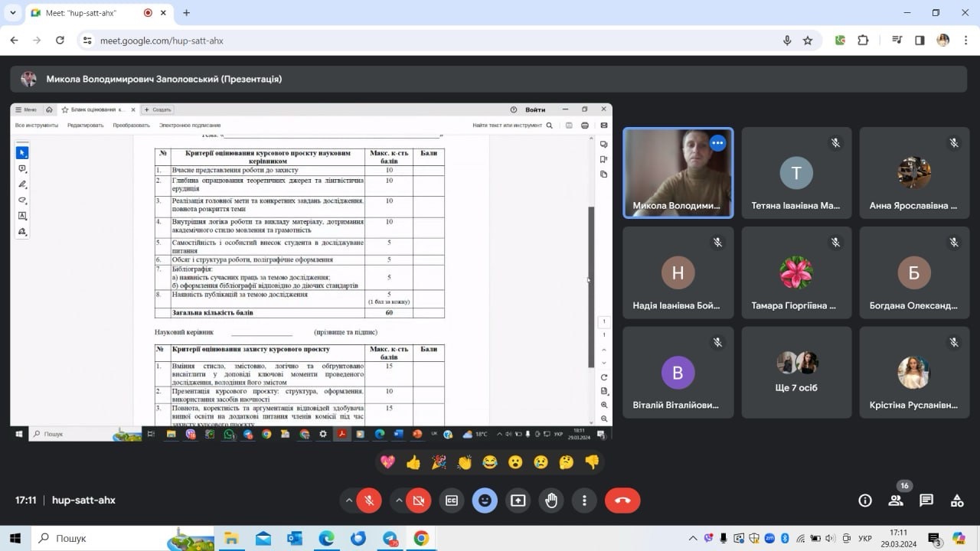The width and height of the screenshot is (980, 551).
Task: Turn on the camera in Meet
Action: (418, 500)
